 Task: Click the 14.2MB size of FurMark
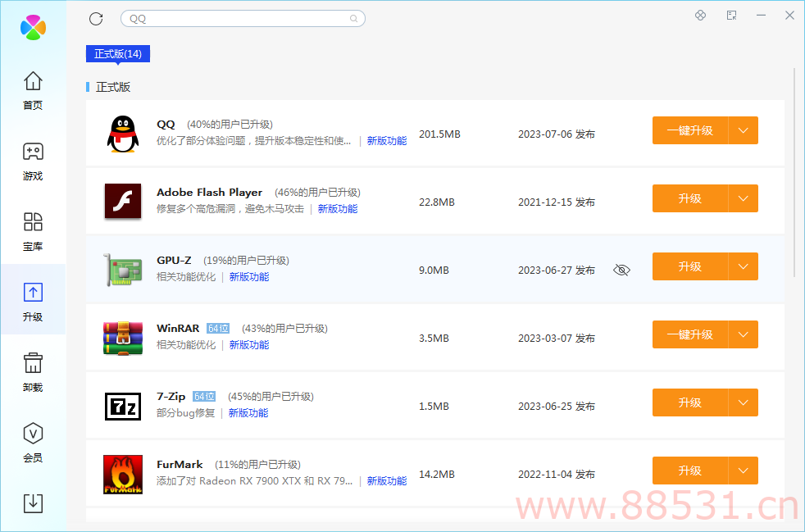[x=437, y=475]
